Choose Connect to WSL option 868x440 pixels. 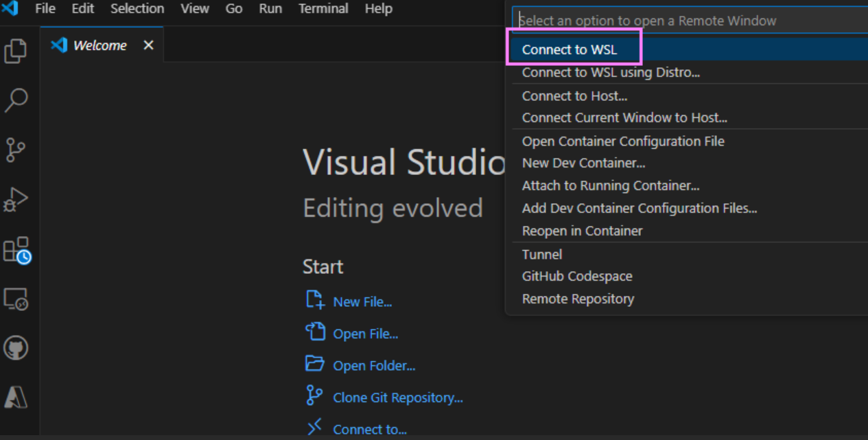(x=570, y=49)
